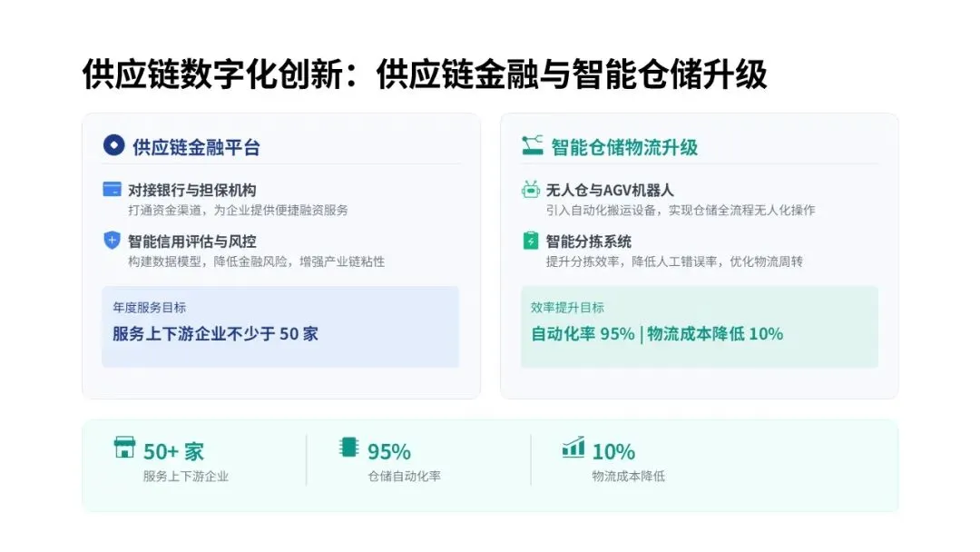Click the robotic arm icon beside 智能仓储物流升级
The height and width of the screenshot is (552, 980).
(532, 145)
